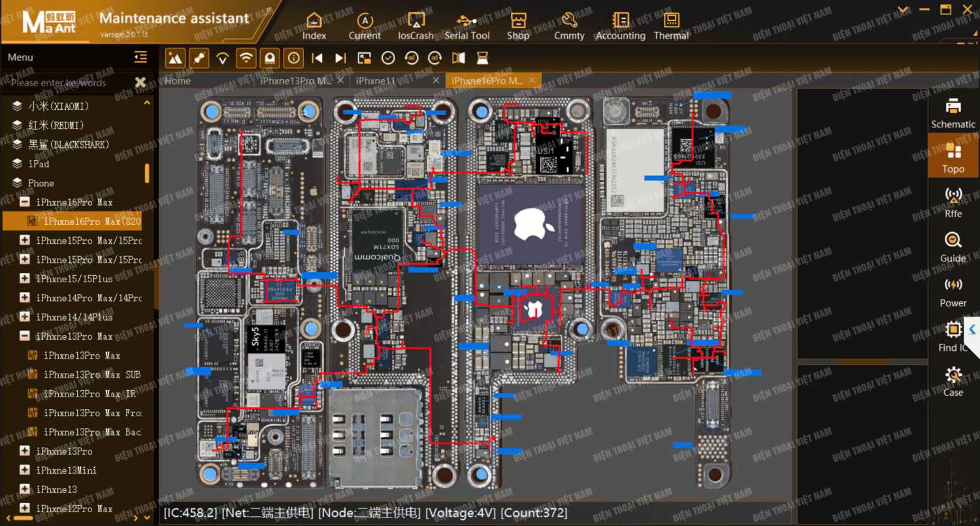Open the Rffe panel
Image resolution: width=980 pixels, height=526 pixels.
[x=953, y=203]
